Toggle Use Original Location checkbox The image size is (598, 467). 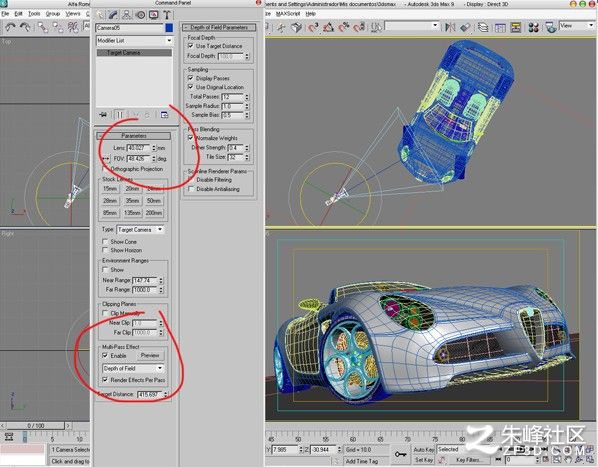click(x=190, y=87)
